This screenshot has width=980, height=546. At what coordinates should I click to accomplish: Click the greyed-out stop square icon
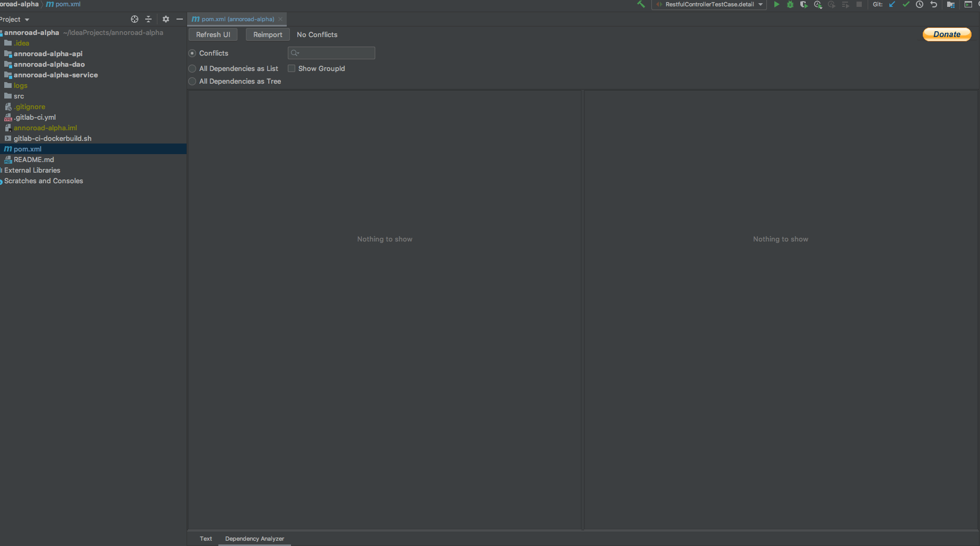pyautogui.click(x=859, y=4)
